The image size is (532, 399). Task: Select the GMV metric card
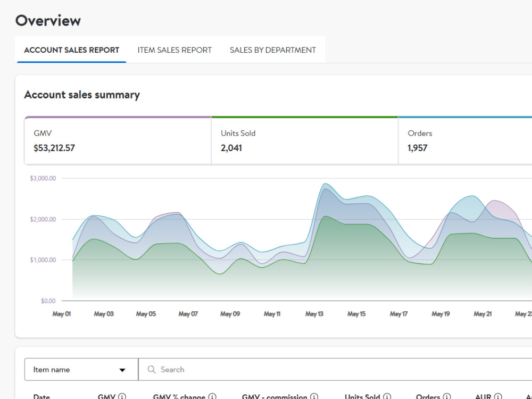pos(118,140)
